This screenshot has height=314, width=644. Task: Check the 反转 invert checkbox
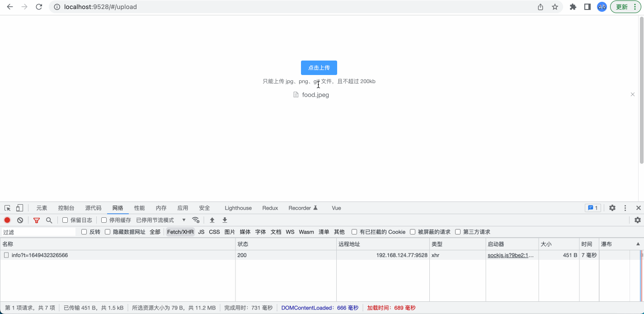tap(84, 232)
